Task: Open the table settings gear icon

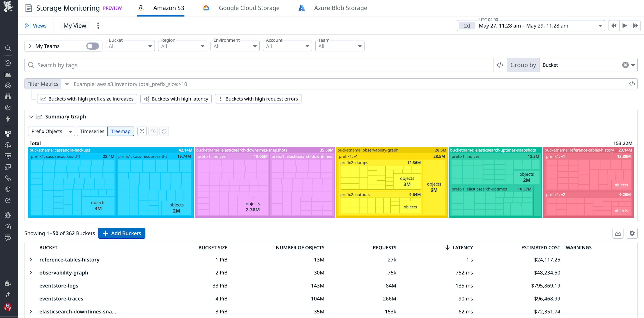Action: click(x=632, y=233)
